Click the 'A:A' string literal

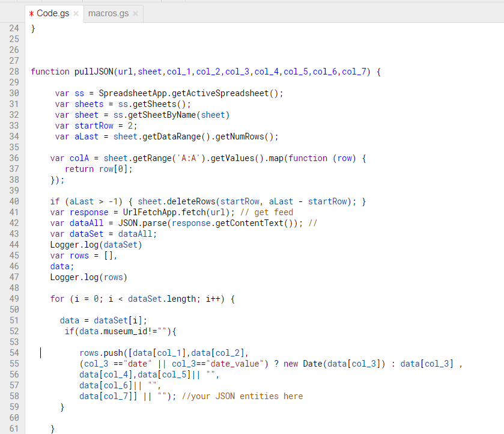point(189,158)
